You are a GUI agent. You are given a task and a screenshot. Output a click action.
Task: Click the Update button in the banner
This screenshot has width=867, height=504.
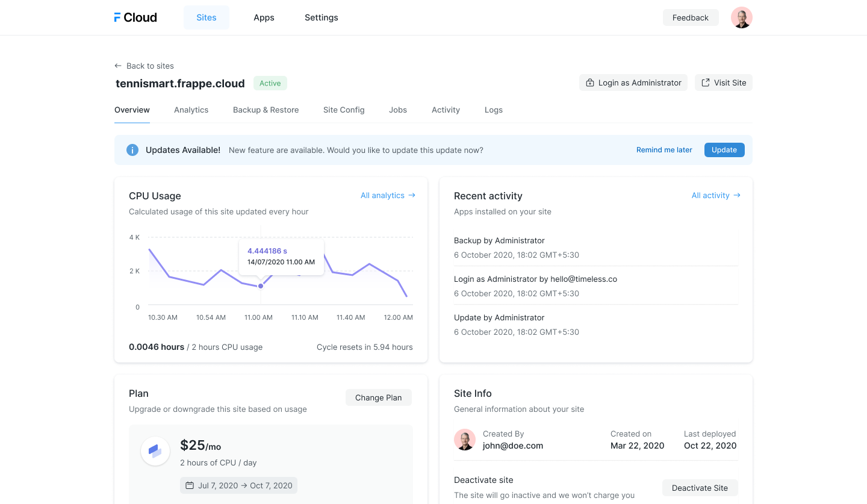pos(724,149)
